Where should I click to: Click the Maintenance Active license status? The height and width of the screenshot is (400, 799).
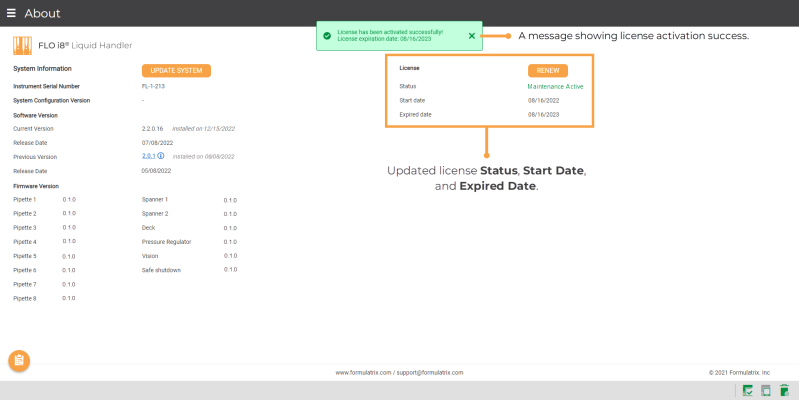[555, 87]
